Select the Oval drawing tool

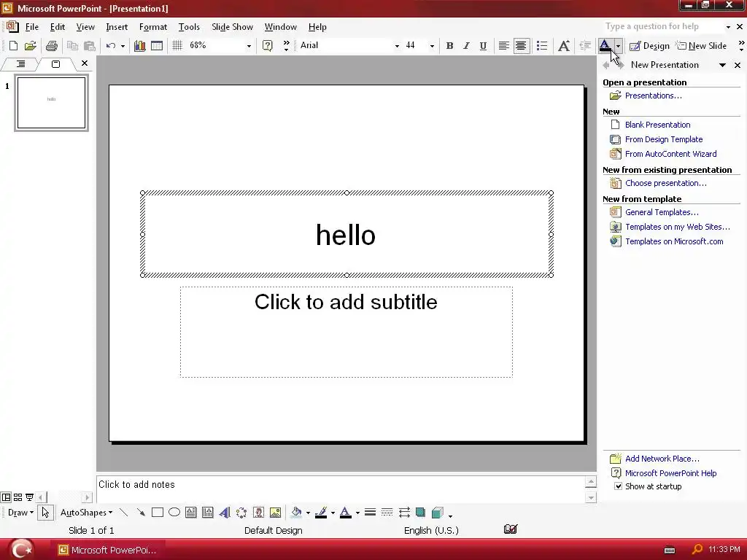click(x=174, y=513)
